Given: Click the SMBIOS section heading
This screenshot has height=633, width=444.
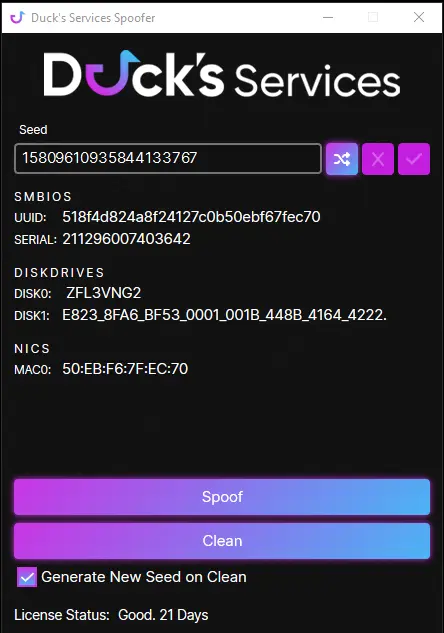Looking at the screenshot, I should pos(43,197).
